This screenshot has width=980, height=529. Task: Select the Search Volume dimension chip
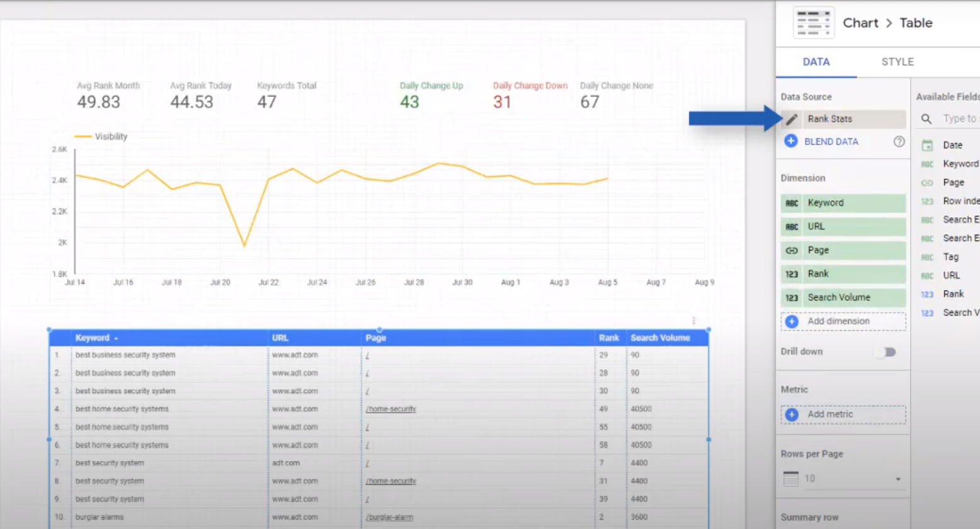pos(843,297)
